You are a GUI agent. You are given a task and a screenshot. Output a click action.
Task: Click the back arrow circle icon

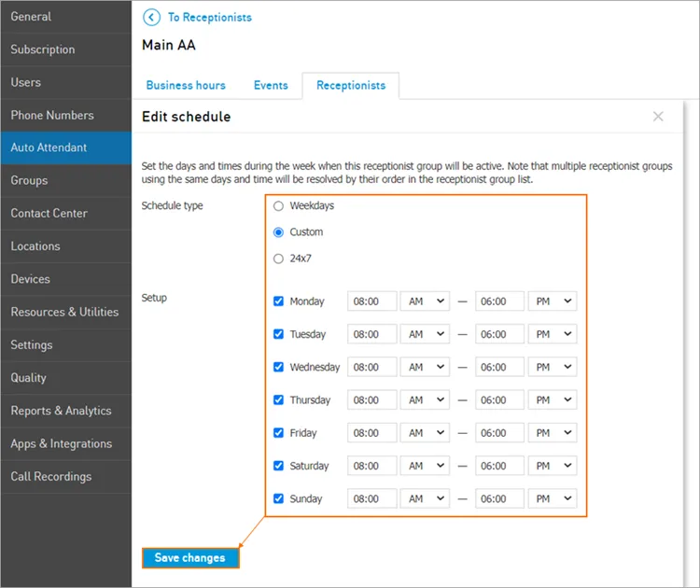click(151, 18)
